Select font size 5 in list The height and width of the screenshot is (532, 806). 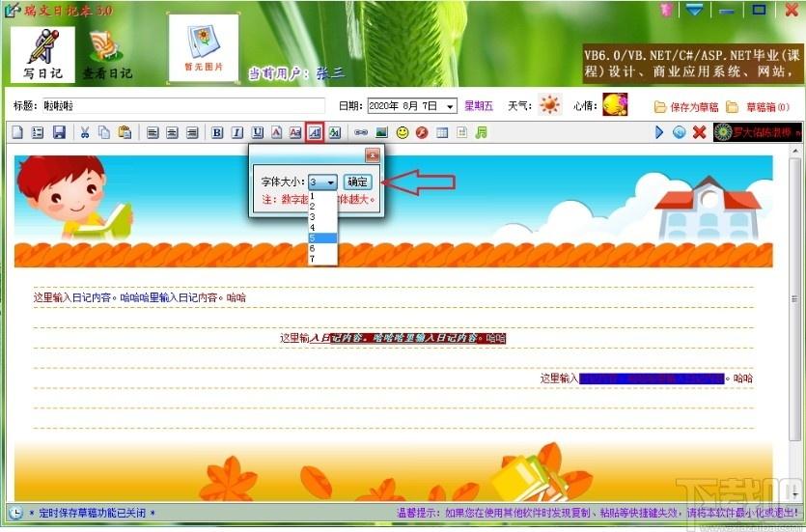click(x=322, y=238)
